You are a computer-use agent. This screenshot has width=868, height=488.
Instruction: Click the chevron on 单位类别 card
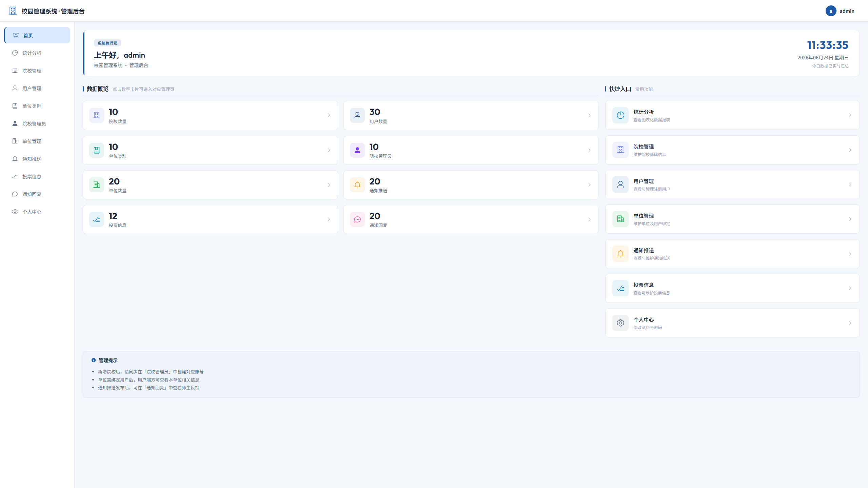point(329,150)
